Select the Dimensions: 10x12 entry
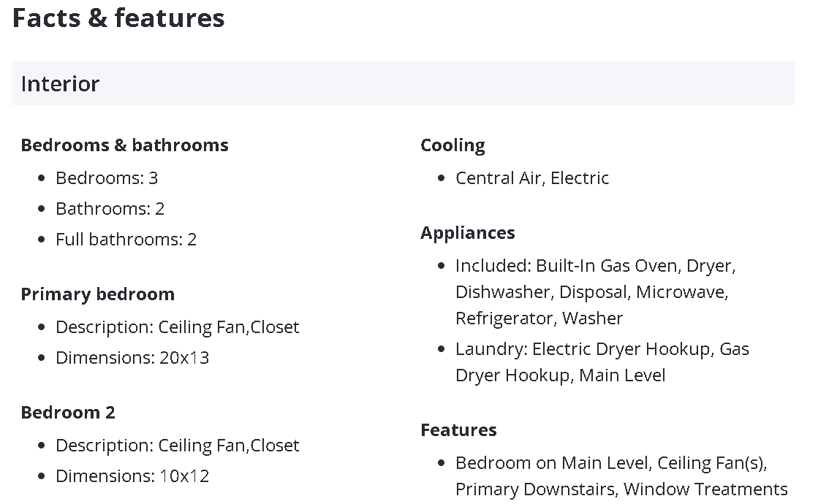 pos(132,476)
